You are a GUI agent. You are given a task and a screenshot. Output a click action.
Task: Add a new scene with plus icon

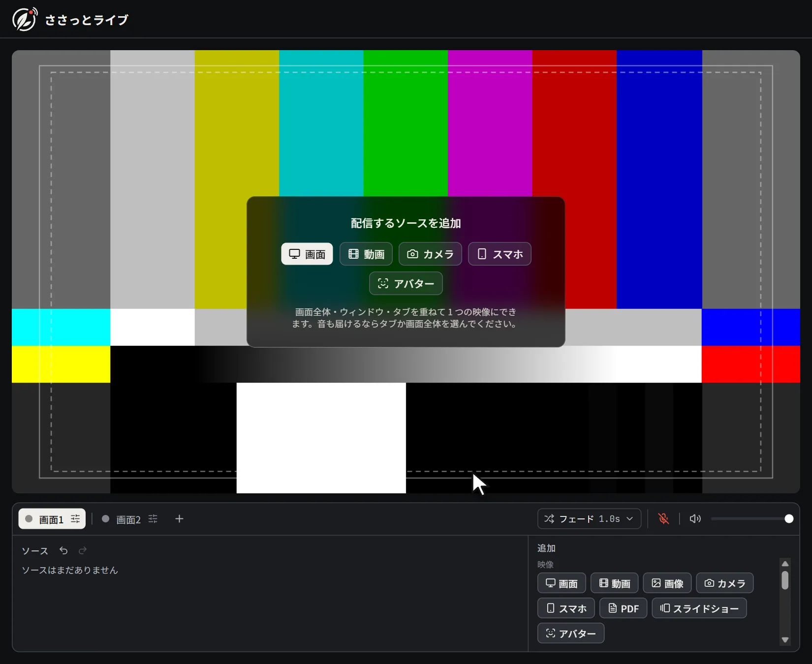click(179, 519)
